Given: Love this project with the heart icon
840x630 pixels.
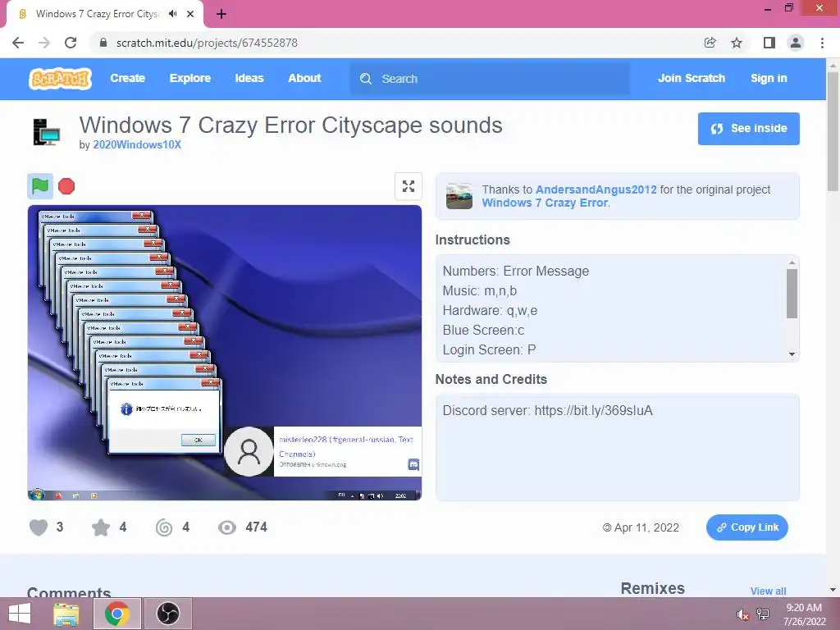Looking at the screenshot, I should coord(39,527).
